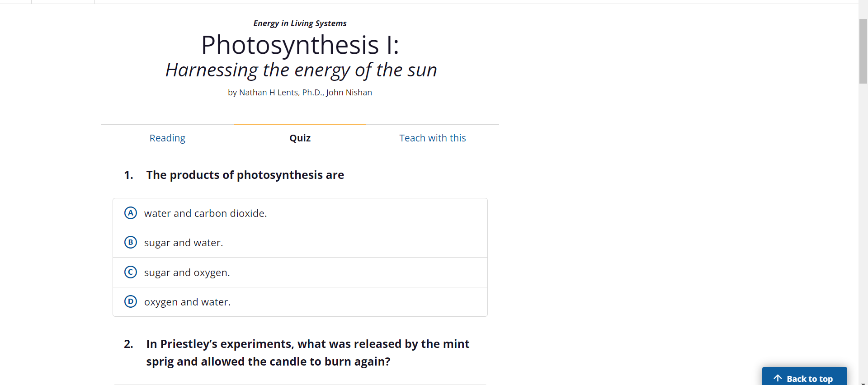This screenshot has width=868, height=385.
Task: Click the circled B answer icon
Action: [x=130, y=242]
